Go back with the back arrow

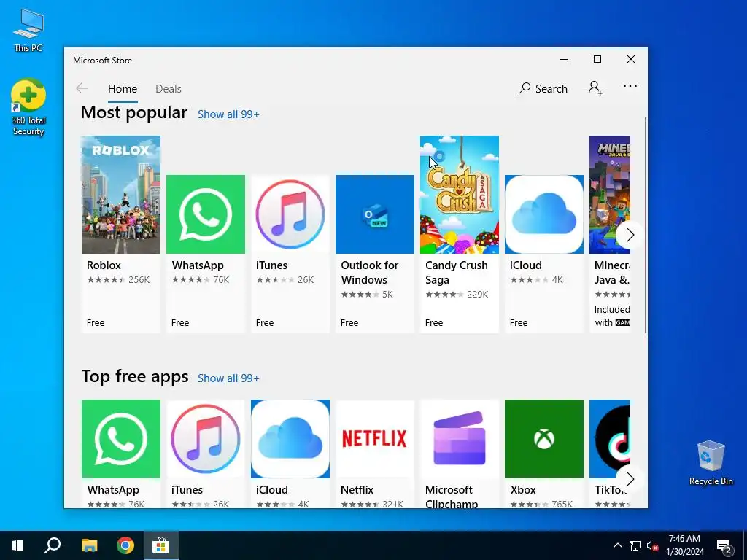(82, 88)
